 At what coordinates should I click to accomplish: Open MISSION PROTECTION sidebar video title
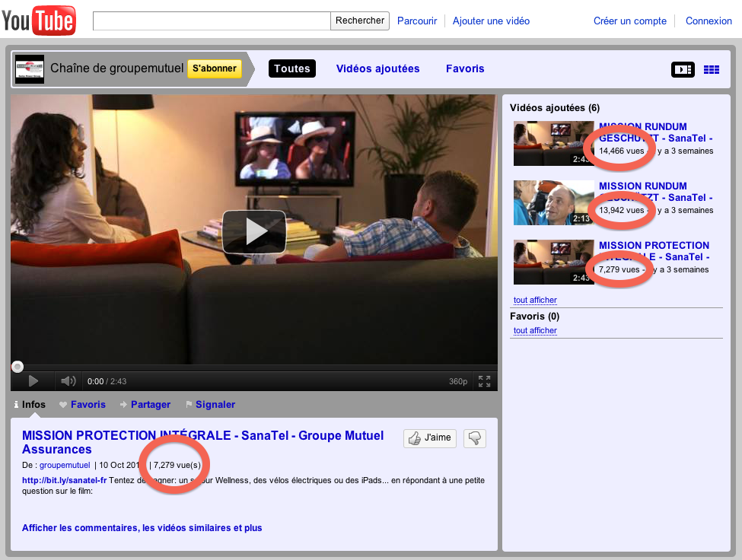(x=654, y=251)
